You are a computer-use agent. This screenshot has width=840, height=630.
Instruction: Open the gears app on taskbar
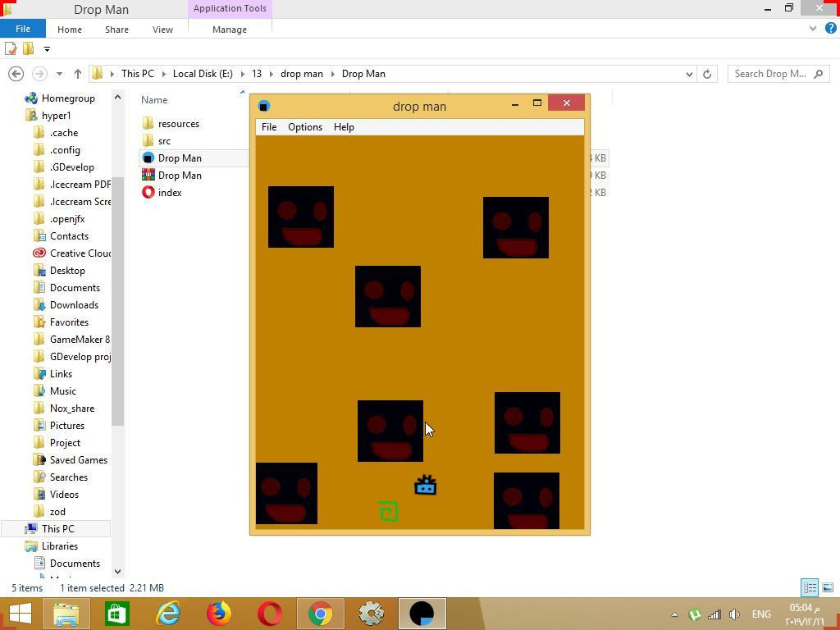pos(372,614)
